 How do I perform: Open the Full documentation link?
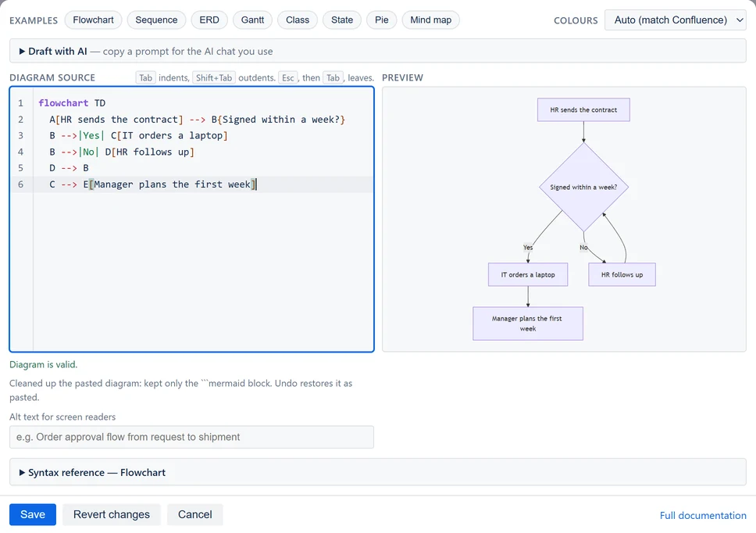click(703, 515)
